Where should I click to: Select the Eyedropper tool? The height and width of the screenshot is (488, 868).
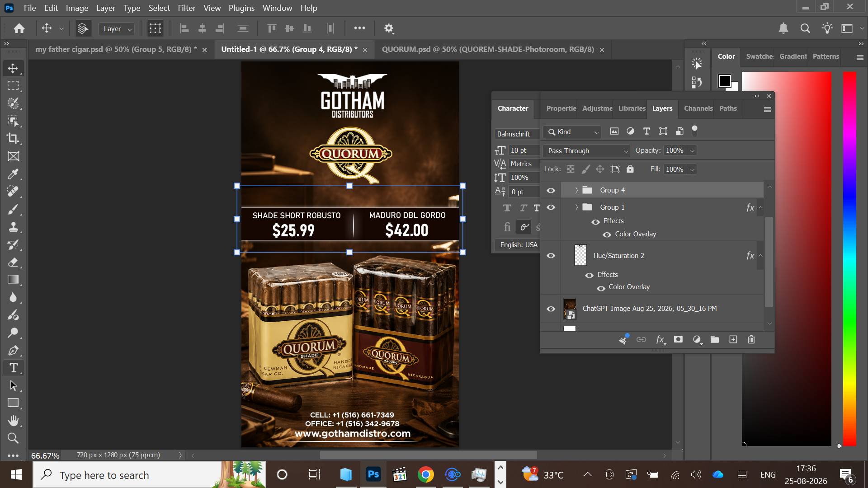click(x=13, y=174)
